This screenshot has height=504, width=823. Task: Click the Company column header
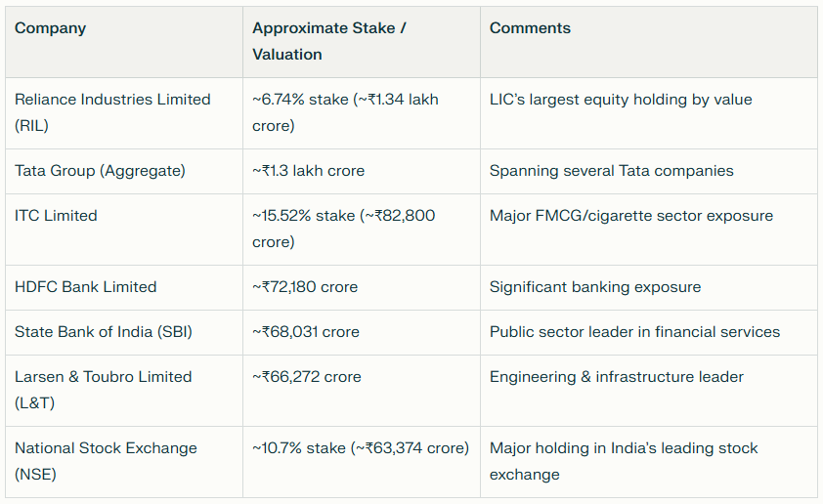coord(51,28)
